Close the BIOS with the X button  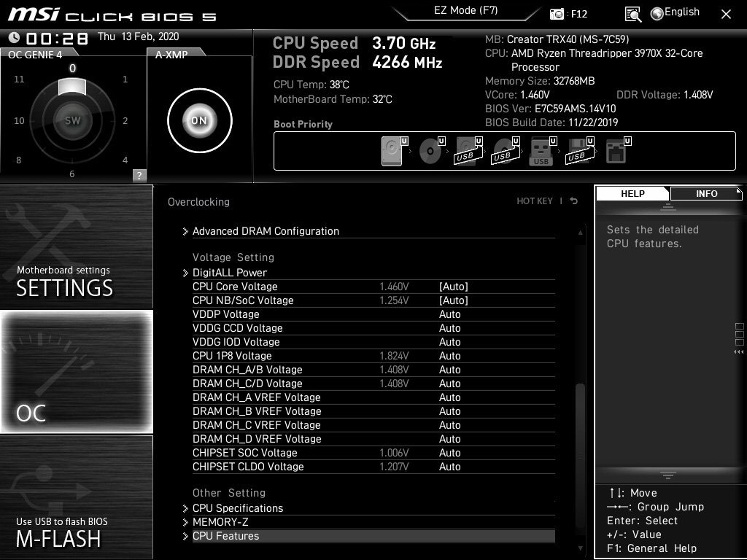[x=726, y=15]
